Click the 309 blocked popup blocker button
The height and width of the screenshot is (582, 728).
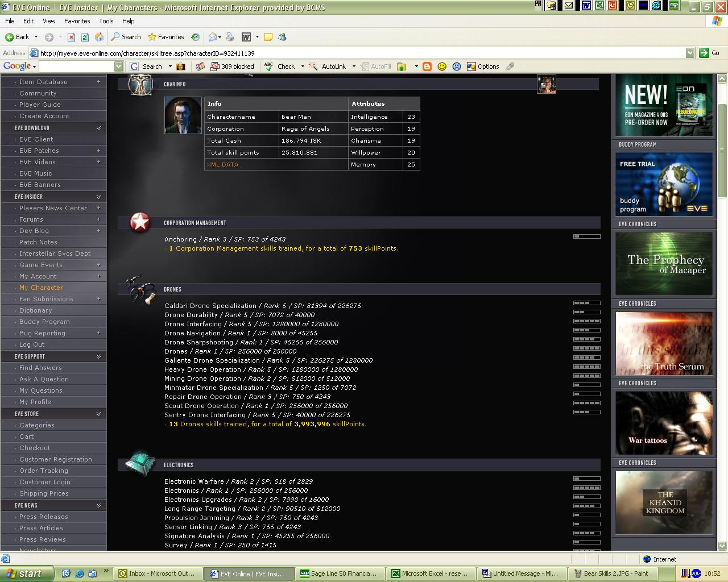(x=233, y=66)
